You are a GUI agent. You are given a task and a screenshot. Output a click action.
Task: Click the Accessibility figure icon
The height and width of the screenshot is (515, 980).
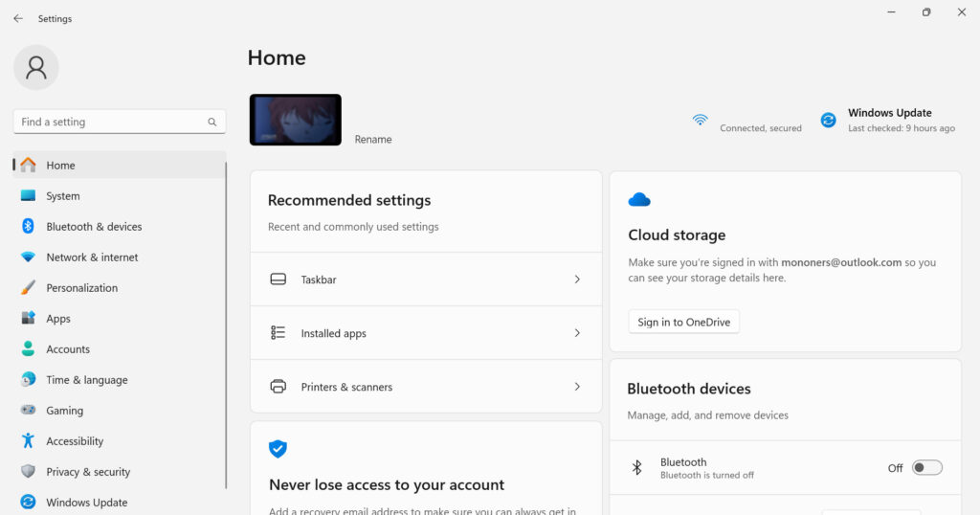(x=28, y=441)
